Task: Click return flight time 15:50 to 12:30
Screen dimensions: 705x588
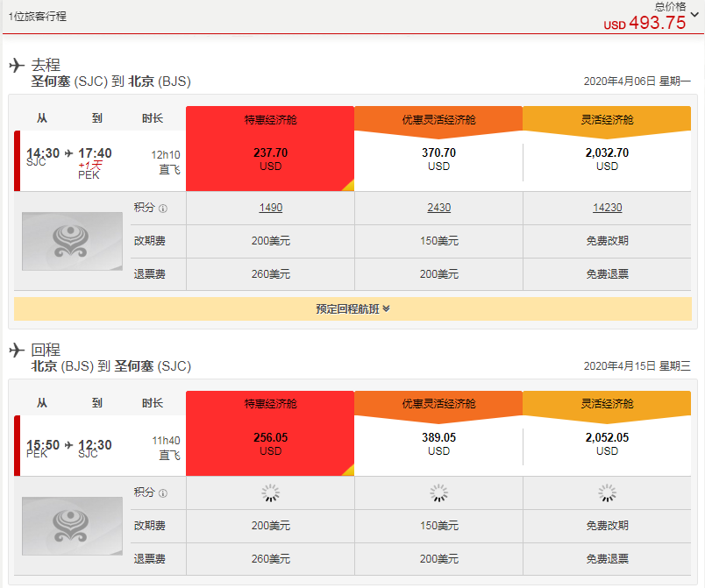Action: click(x=68, y=445)
